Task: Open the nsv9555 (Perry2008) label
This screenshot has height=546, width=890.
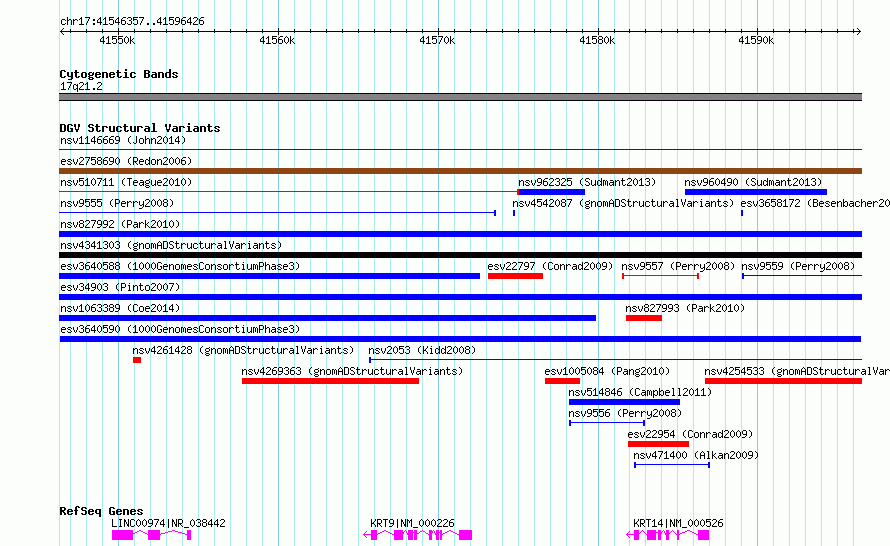Action: [x=117, y=203]
